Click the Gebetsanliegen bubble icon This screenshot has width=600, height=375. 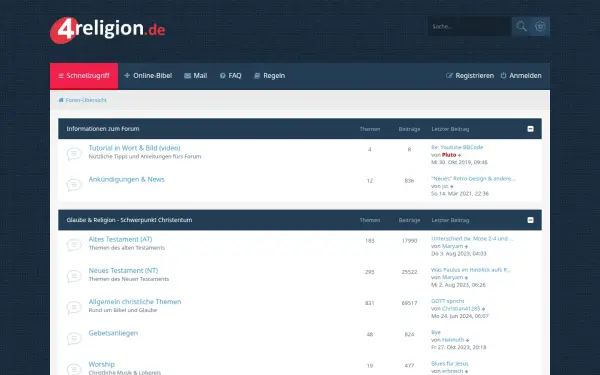74,339
